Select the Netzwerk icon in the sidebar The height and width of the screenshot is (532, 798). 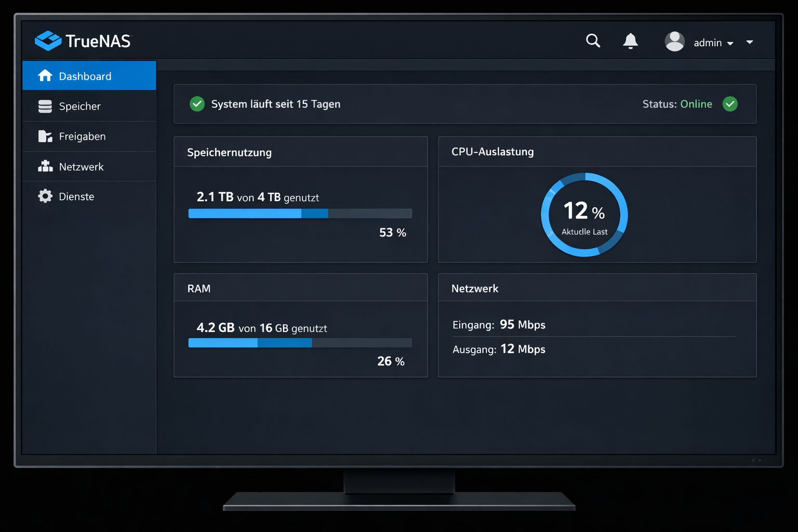[45, 166]
